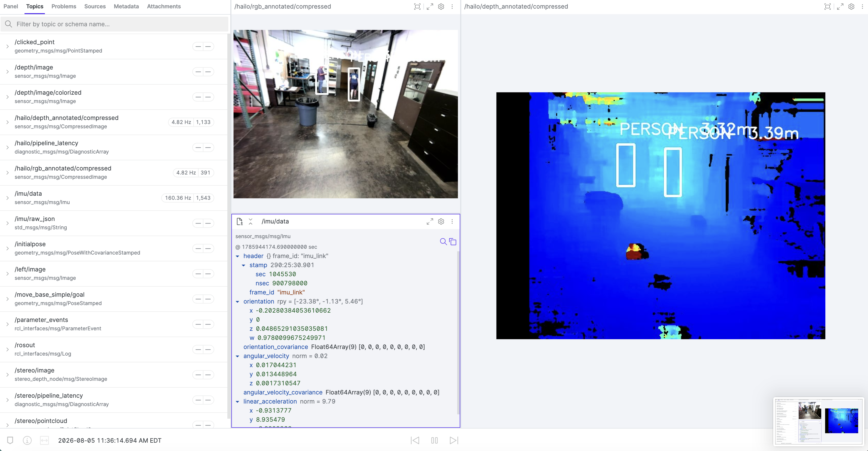Click the split-view square icon in rgb_annotated panel
This screenshot has height=451, width=868.
point(417,6)
